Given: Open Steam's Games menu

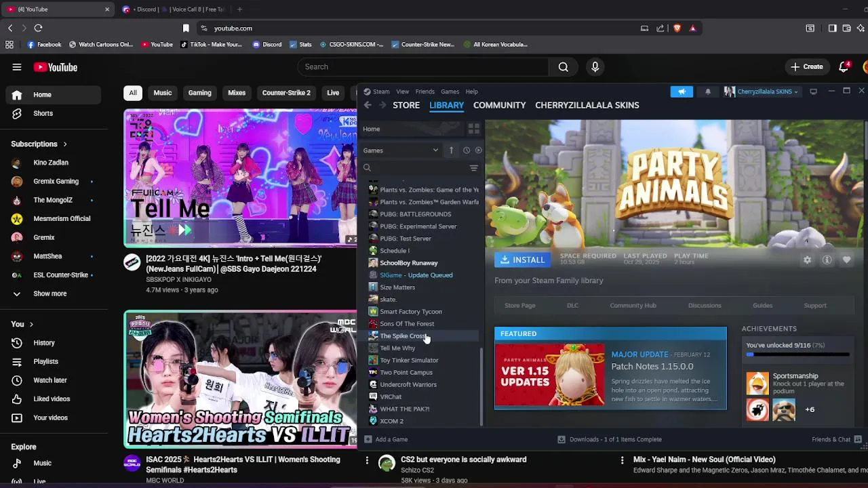Looking at the screenshot, I should 450,91.
